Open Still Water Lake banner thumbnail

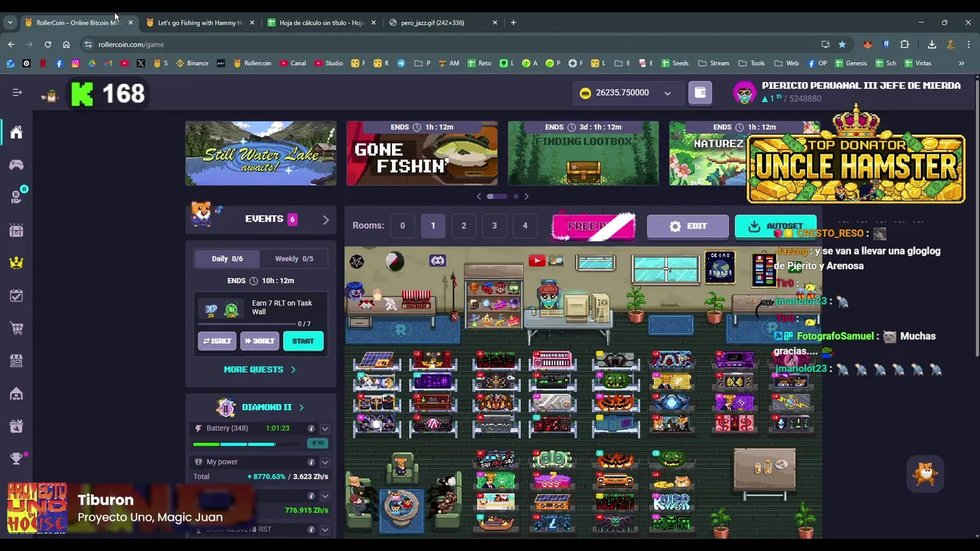coord(260,153)
